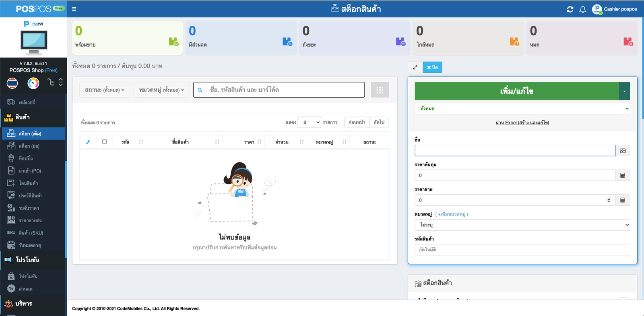Screen dimensions: 644x316
Task: Switch to grid view of products
Action: [x=380, y=90]
